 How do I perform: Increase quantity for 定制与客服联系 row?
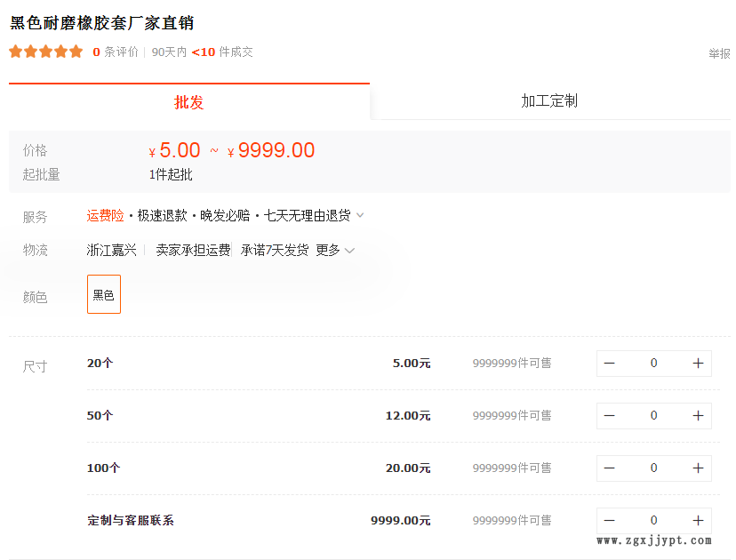[698, 521]
